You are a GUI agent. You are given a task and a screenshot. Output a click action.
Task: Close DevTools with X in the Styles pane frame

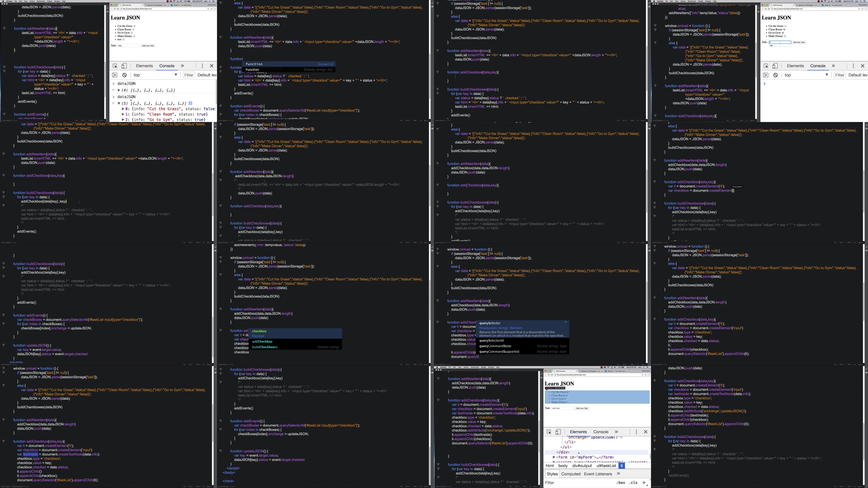coord(646,432)
